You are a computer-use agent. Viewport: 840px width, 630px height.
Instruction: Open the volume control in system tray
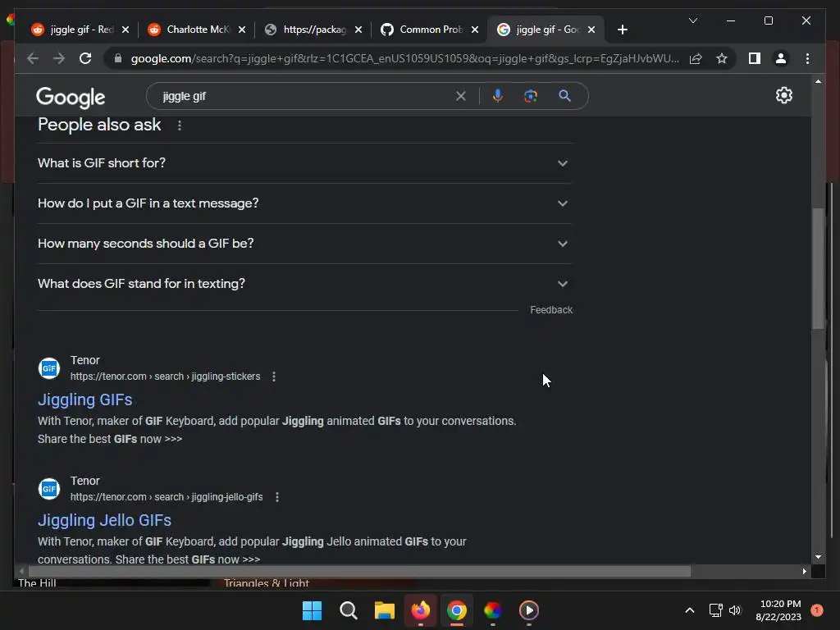[735, 610]
